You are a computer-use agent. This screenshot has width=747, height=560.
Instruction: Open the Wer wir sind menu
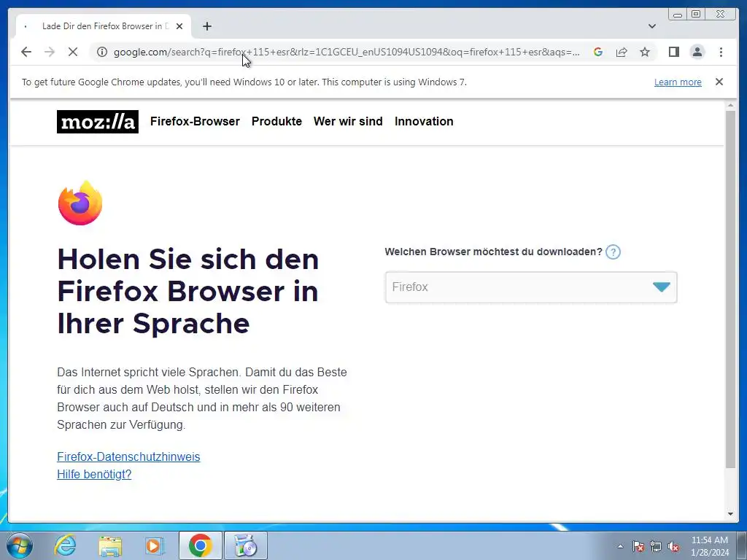coord(348,122)
